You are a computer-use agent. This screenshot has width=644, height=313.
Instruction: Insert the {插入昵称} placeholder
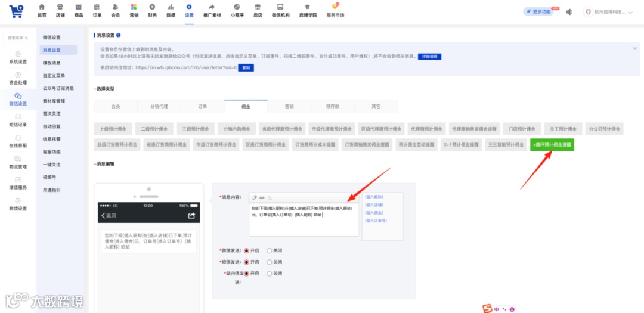(x=374, y=197)
